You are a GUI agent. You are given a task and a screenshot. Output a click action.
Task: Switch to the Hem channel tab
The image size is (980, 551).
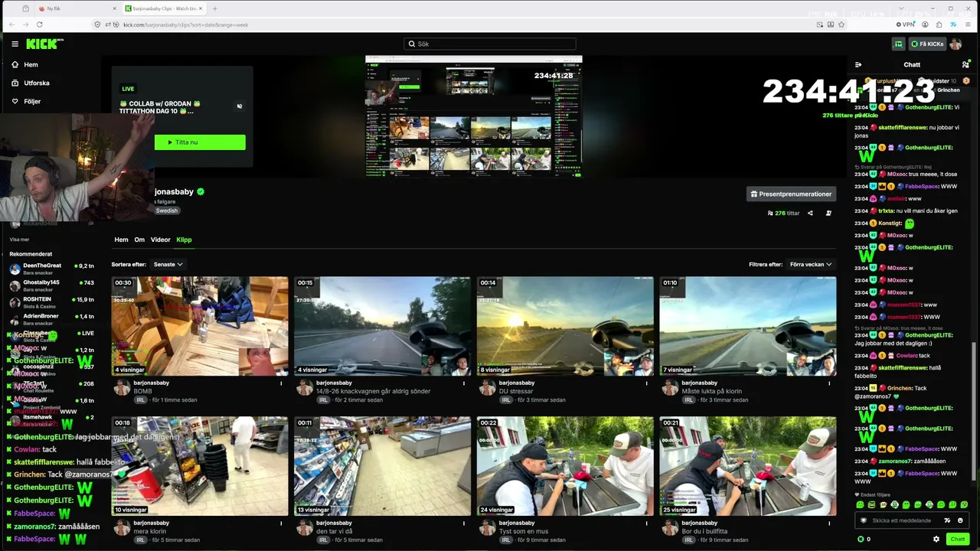[x=121, y=240]
